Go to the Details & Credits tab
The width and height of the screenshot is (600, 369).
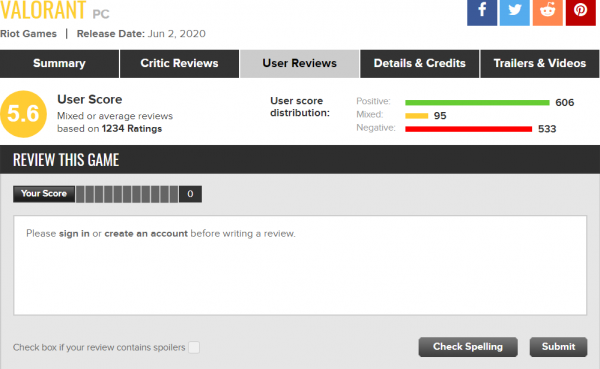pyautogui.click(x=419, y=64)
